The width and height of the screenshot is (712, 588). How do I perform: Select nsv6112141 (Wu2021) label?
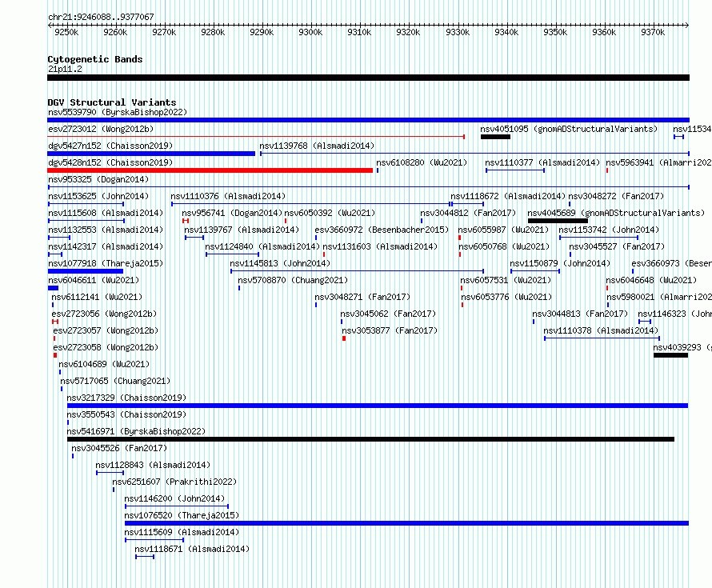click(97, 297)
